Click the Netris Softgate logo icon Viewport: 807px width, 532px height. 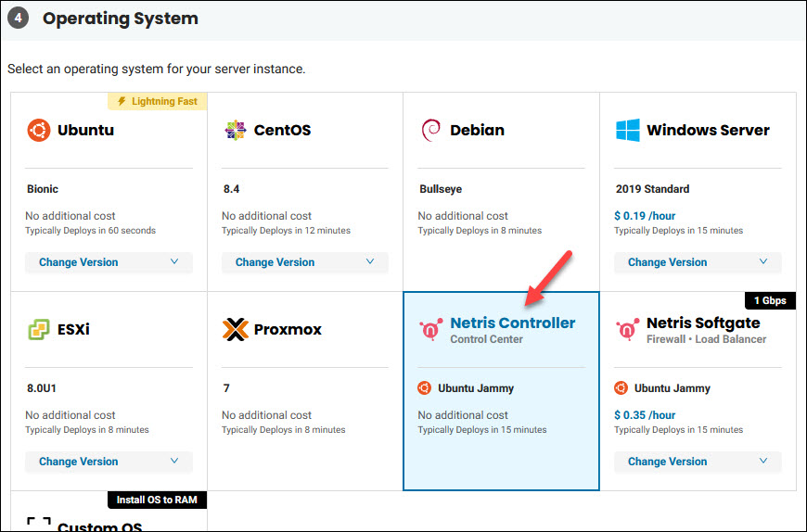pos(627,329)
